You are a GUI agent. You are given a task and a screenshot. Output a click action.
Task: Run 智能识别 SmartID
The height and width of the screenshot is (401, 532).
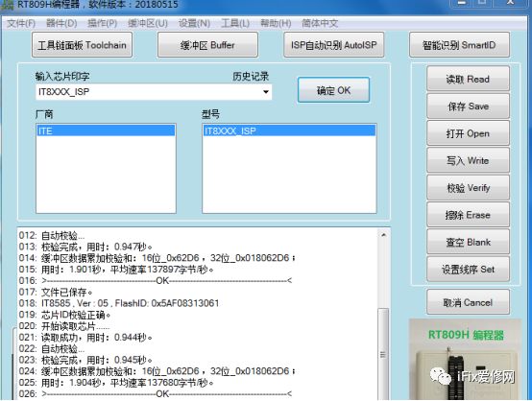[x=459, y=45]
